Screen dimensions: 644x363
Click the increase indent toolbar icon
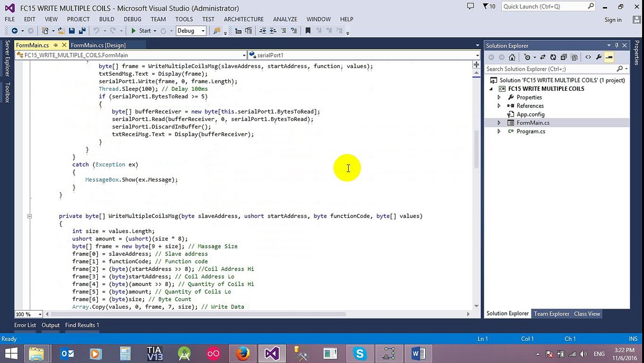pos(273,31)
